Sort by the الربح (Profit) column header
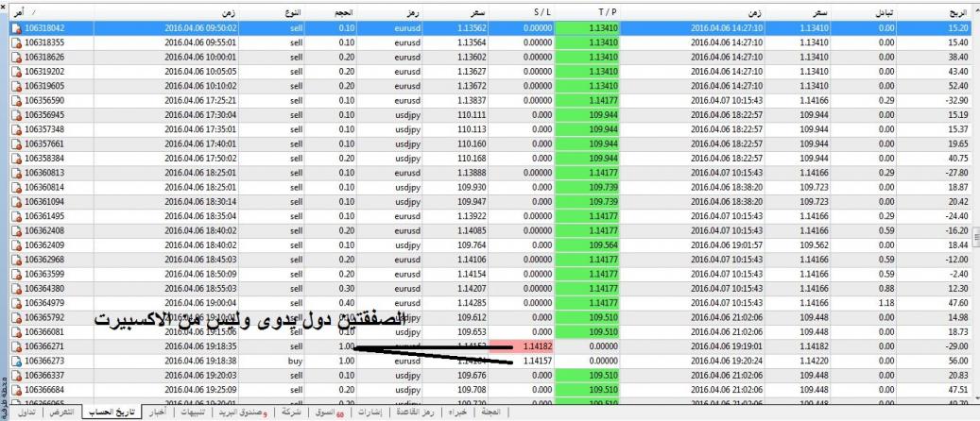This screenshot has height=421, width=980. pyautogui.click(x=935, y=12)
